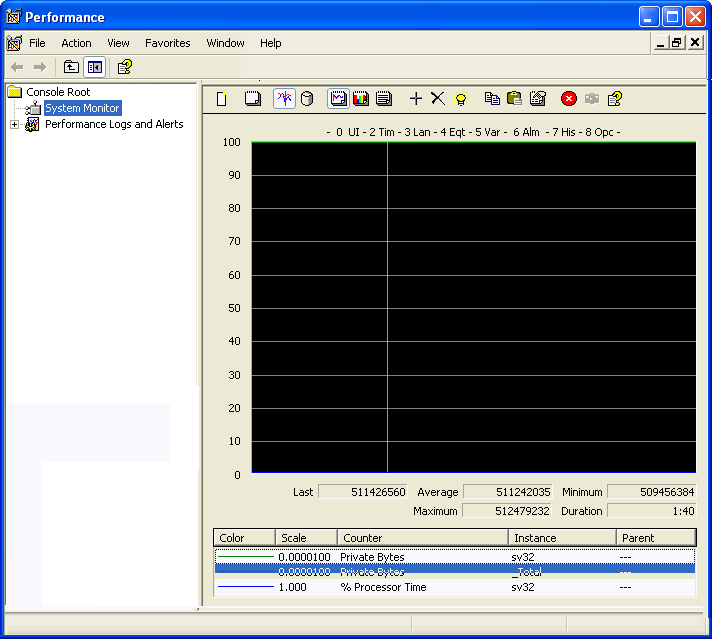Click the graph title text above the chart
Viewport: 712px width, 639px height.
point(473,132)
